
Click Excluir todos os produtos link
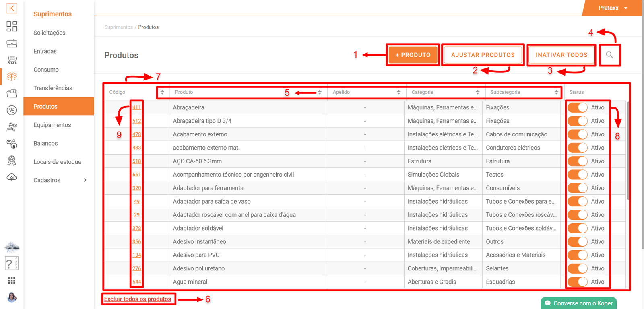coord(138,299)
